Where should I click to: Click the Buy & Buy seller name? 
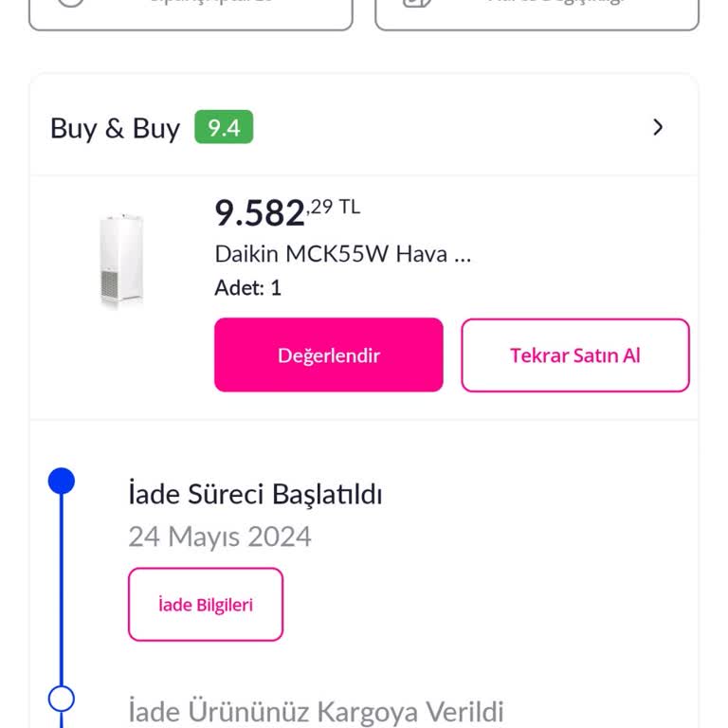(x=115, y=128)
